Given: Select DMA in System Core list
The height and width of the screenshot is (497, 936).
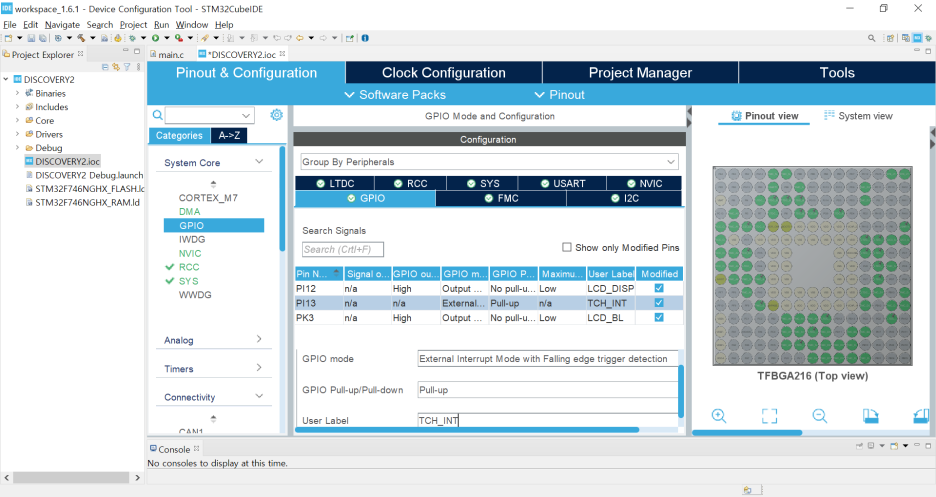Looking at the screenshot, I should click(189, 212).
